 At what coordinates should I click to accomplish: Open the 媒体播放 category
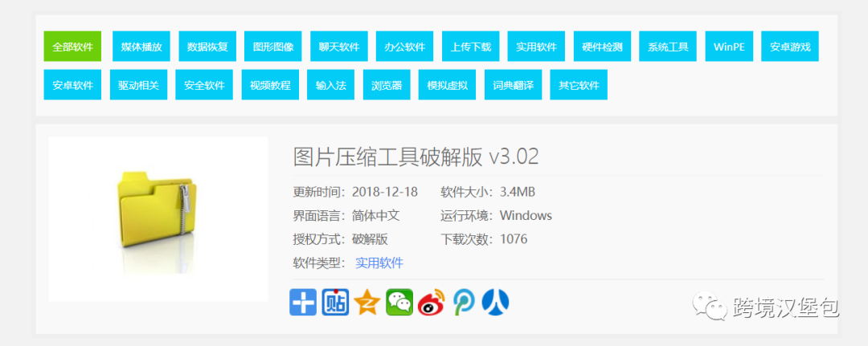coord(141,47)
